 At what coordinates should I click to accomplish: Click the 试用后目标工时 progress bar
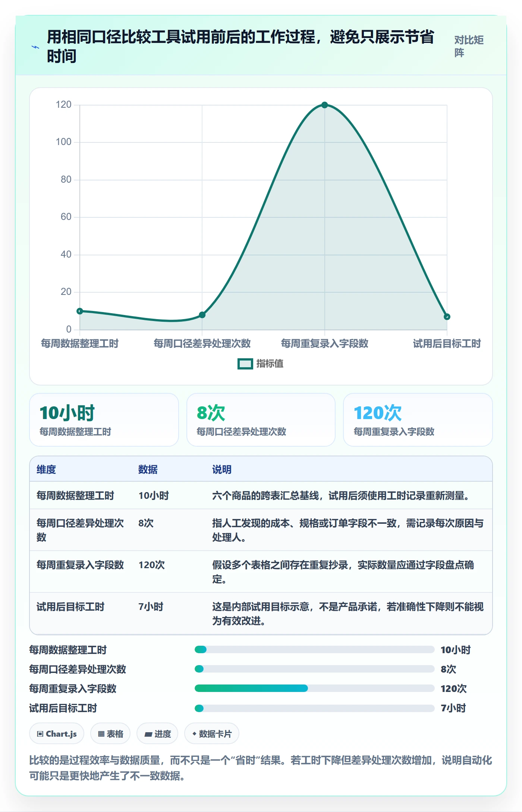click(x=314, y=708)
